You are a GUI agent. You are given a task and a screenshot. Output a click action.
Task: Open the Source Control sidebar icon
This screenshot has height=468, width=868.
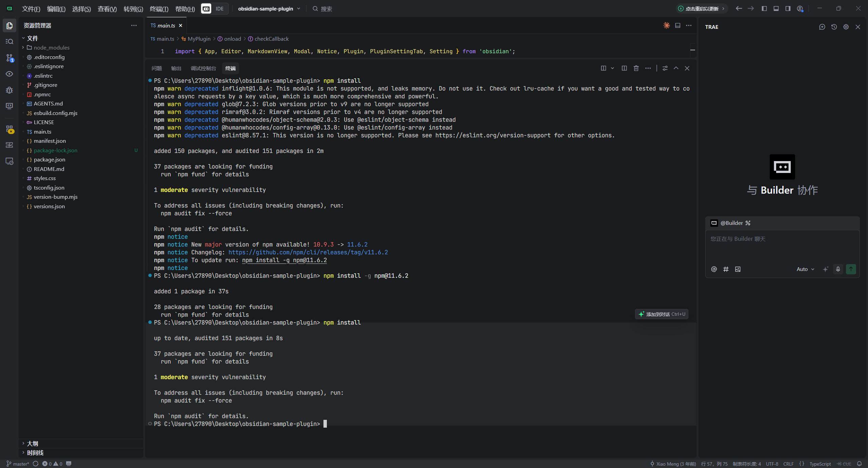[x=9, y=58]
